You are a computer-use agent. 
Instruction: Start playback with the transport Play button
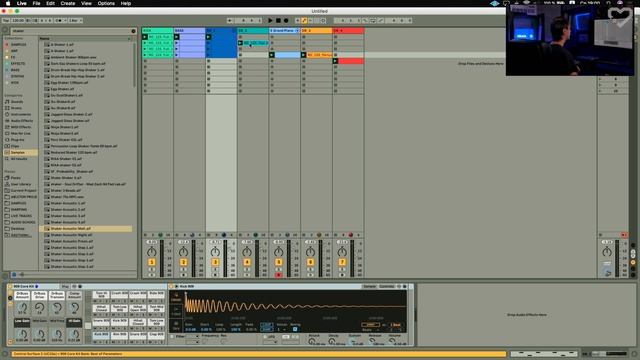coord(270,20)
